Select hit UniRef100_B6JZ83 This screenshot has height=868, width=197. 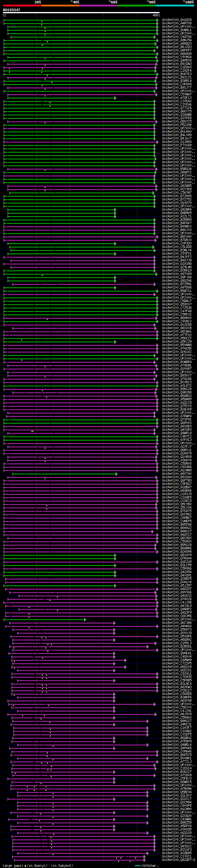177,47
